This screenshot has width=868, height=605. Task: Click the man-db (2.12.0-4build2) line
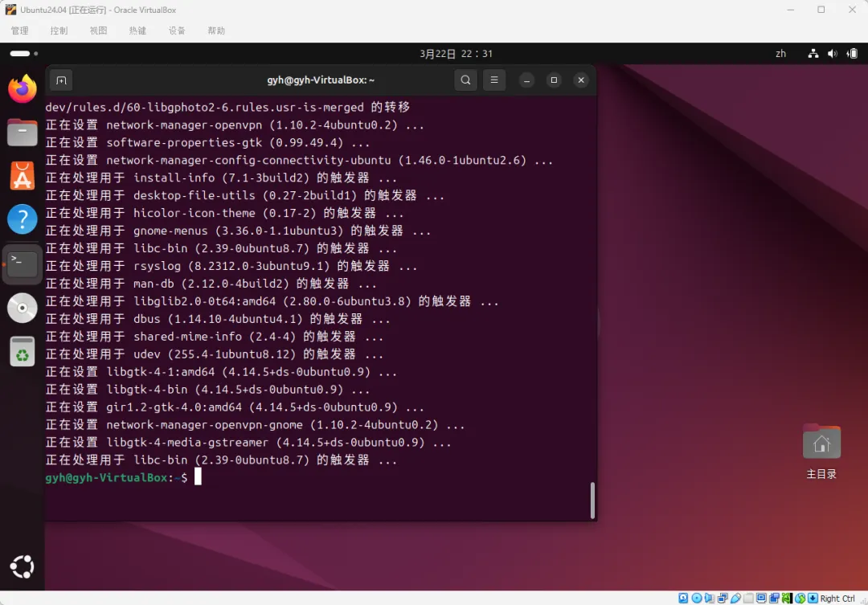[x=211, y=284]
